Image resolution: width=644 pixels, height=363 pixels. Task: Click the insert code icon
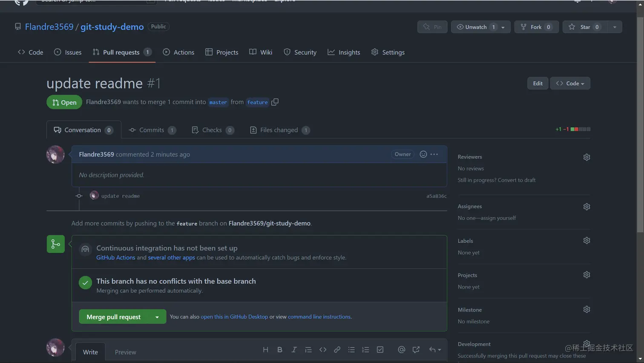322,349
